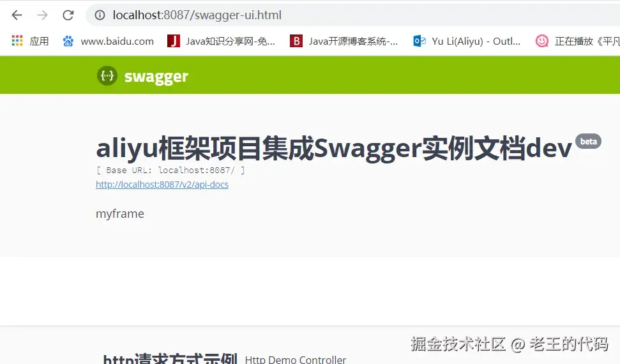Click the browser forward arrow
The image size is (620, 364).
(42, 15)
